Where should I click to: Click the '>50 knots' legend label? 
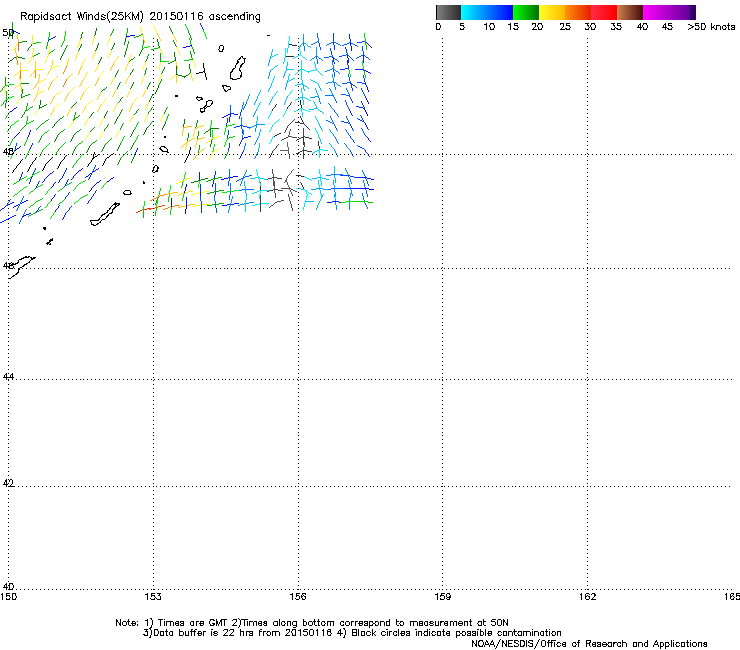(x=711, y=27)
